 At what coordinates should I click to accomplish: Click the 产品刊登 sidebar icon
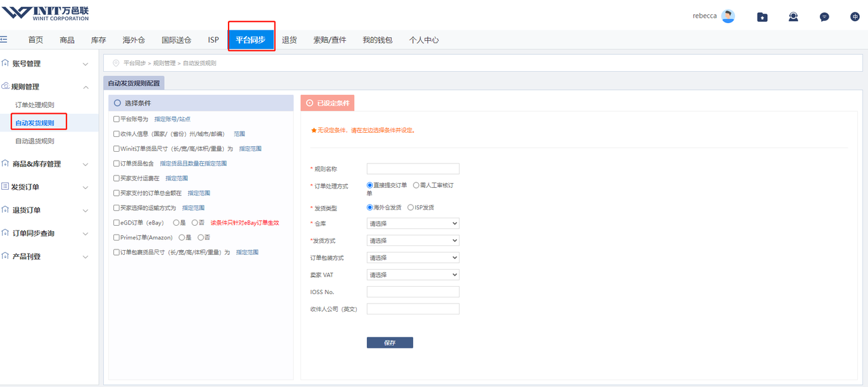click(5, 256)
